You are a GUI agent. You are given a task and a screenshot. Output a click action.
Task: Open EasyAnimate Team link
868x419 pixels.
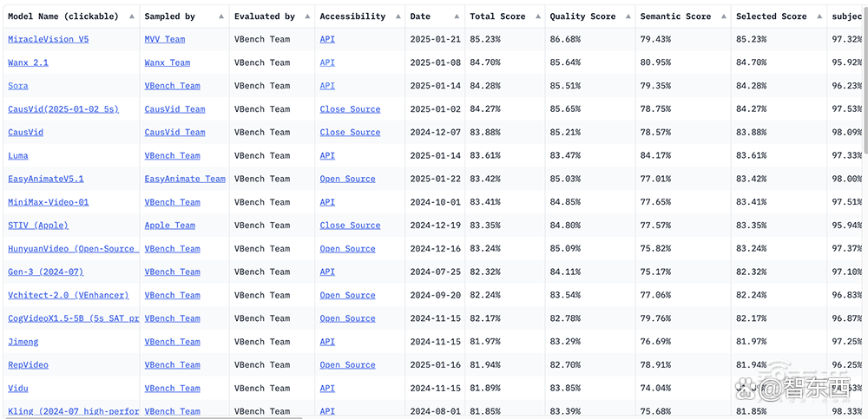(185, 179)
